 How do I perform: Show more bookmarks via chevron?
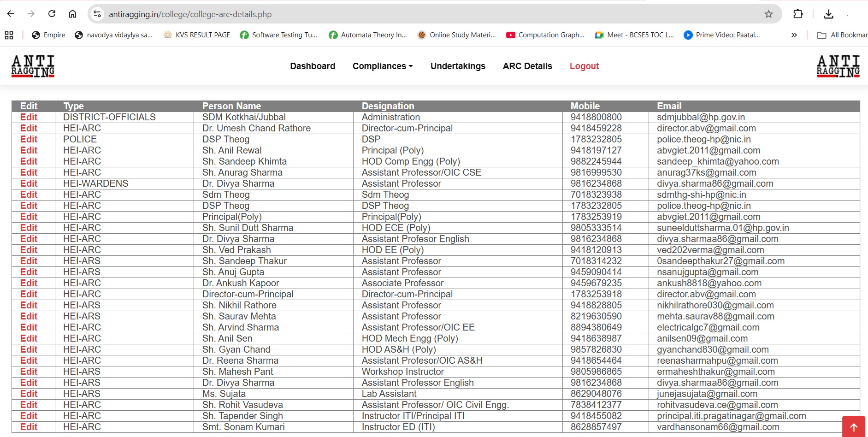(x=794, y=35)
